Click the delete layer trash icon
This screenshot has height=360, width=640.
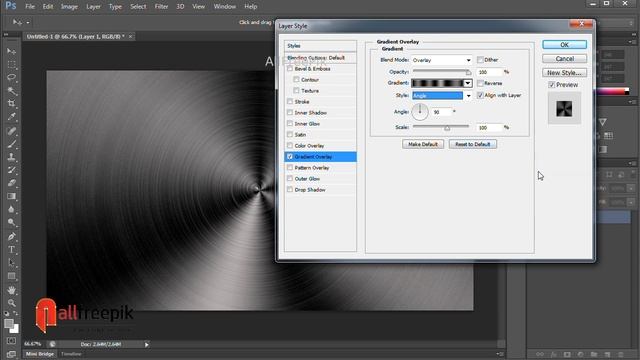[621, 354]
